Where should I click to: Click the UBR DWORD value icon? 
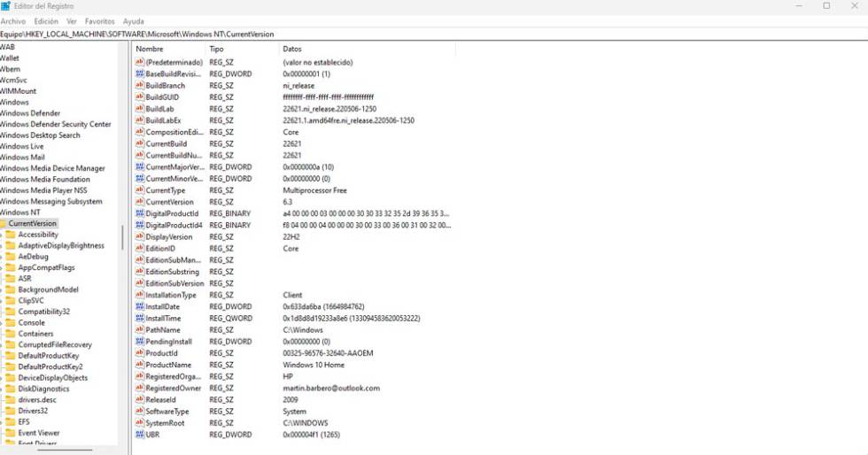tap(140, 435)
